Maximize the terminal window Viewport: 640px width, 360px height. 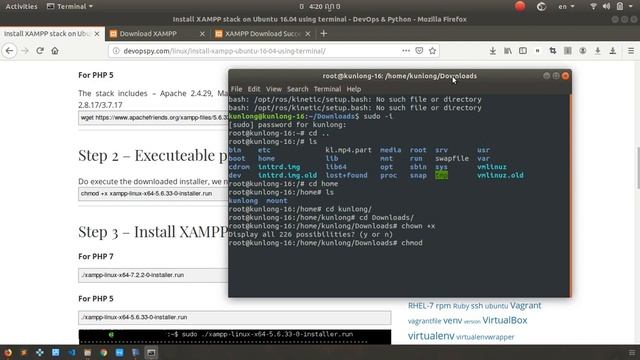(x=556, y=76)
